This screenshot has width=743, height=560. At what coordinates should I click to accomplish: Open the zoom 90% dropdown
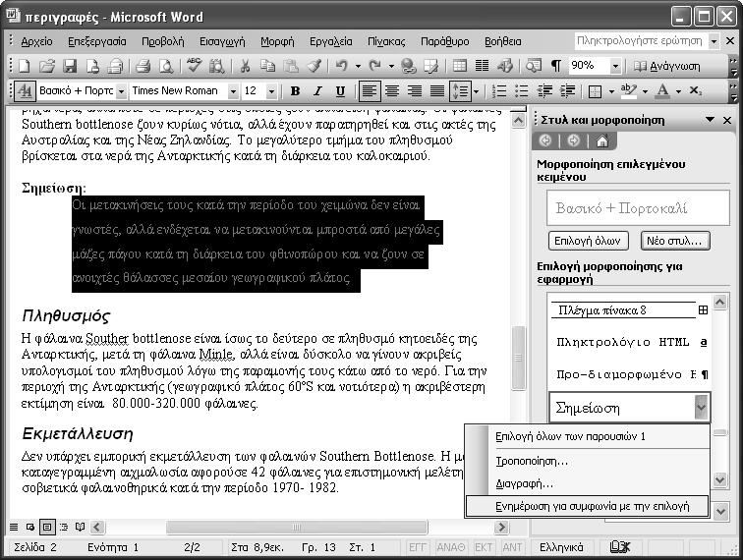[615, 66]
